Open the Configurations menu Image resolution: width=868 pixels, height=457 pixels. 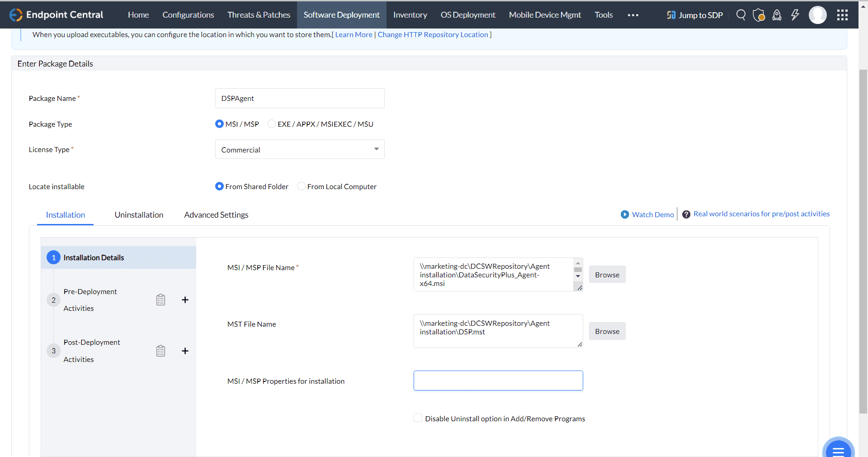(188, 15)
